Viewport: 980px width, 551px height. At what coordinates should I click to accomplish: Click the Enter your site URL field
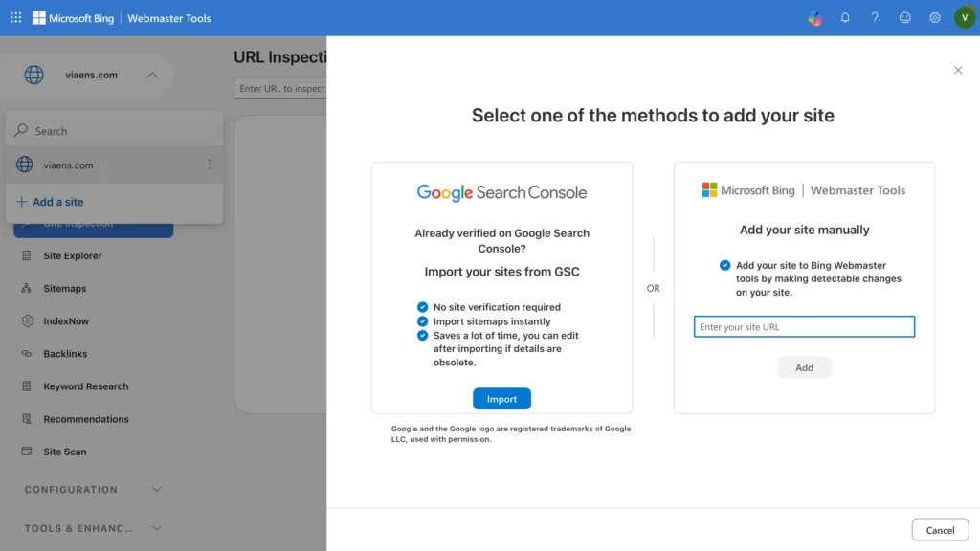click(x=804, y=327)
